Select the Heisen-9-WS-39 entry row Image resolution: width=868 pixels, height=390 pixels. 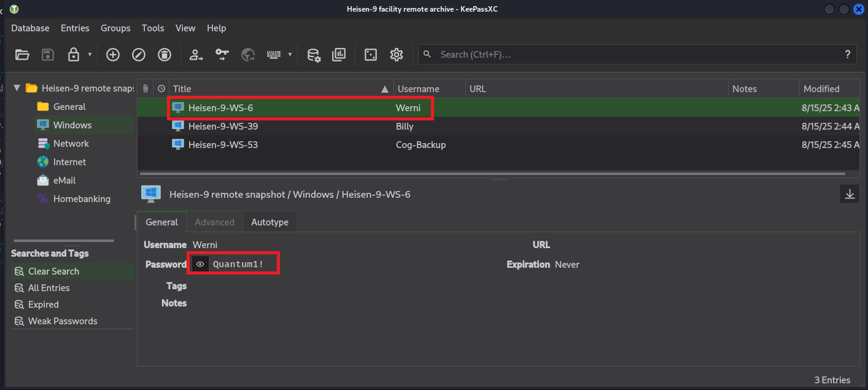[223, 127]
